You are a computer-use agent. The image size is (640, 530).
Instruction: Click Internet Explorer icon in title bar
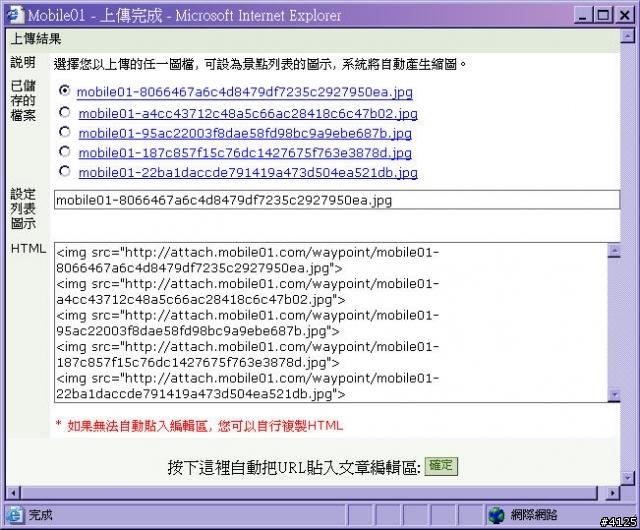click(15, 15)
